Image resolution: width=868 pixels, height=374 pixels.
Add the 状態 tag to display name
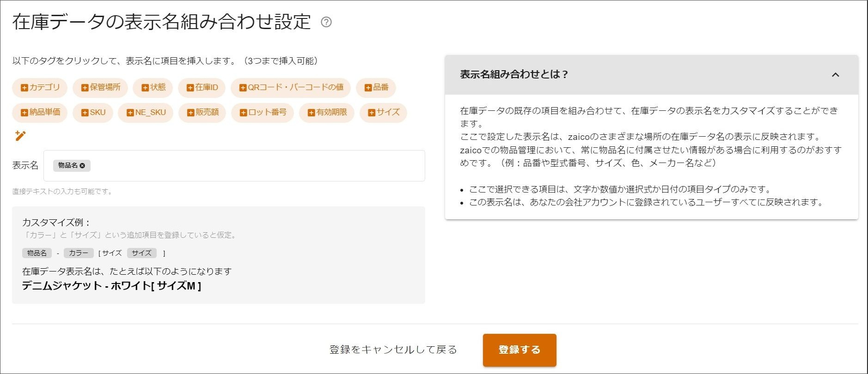coord(153,87)
